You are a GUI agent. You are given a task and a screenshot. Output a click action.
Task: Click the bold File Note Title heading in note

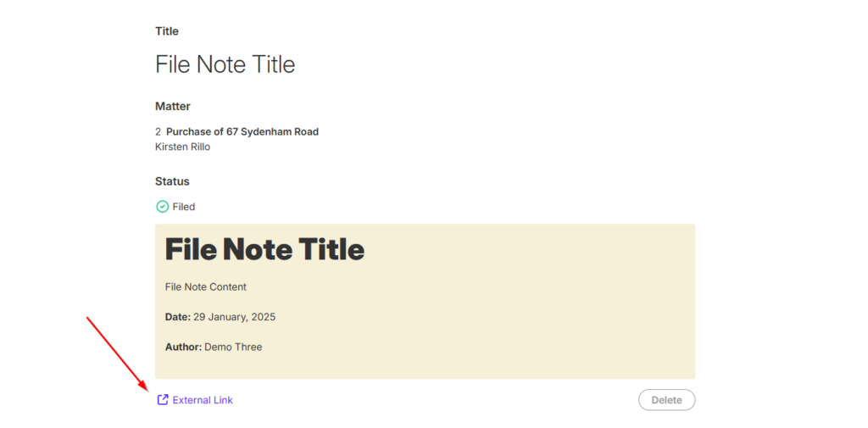click(264, 249)
